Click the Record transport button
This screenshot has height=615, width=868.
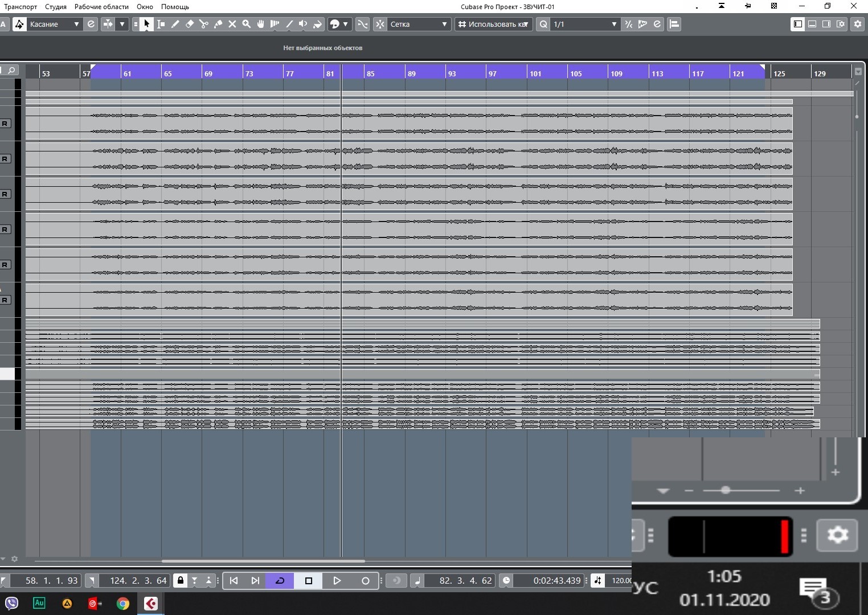click(365, 581)
